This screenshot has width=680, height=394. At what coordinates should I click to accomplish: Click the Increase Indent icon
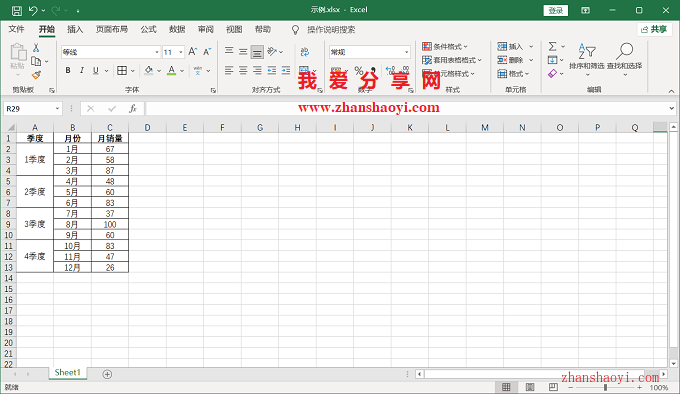pos(286,70)
